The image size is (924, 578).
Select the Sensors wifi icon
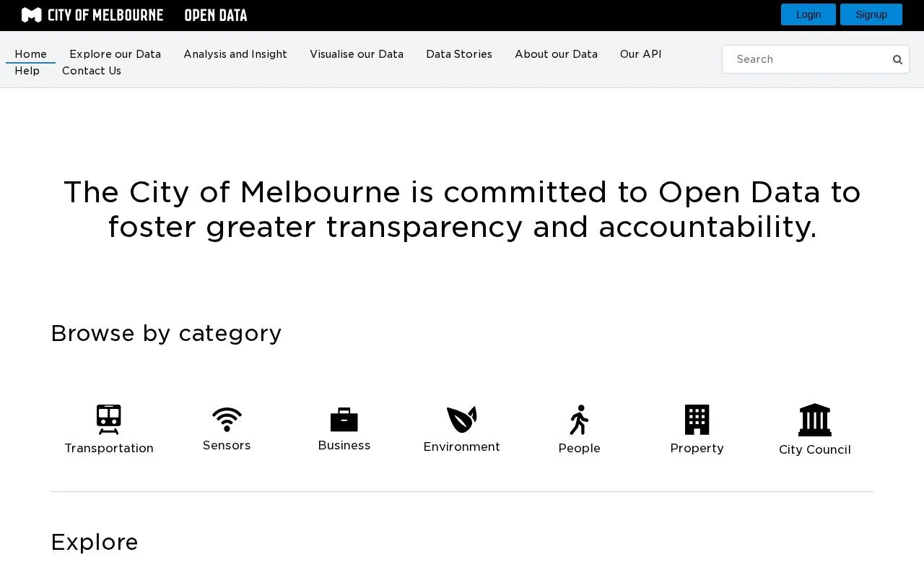click(227, 419)
